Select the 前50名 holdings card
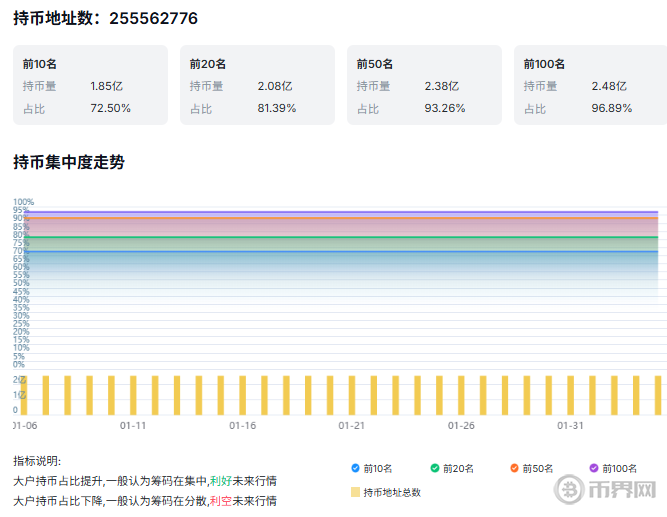This screenshot has height=517, width=667. (x=424, y=85)
